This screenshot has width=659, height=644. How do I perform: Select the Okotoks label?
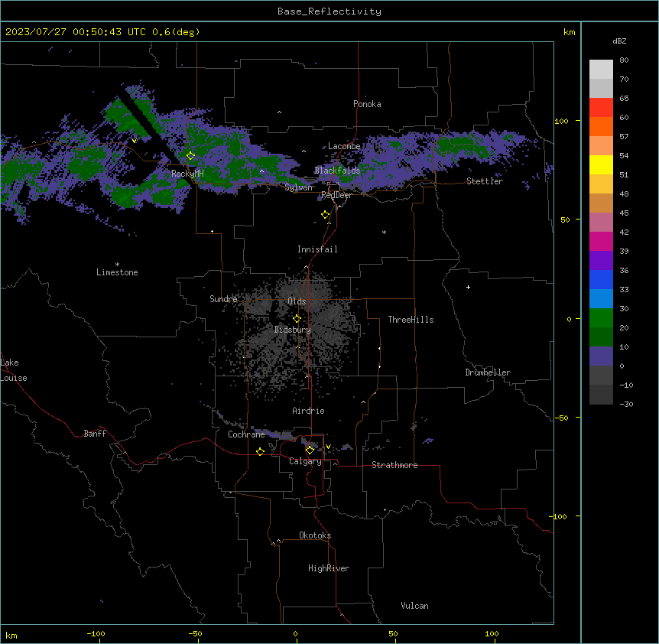315,535
